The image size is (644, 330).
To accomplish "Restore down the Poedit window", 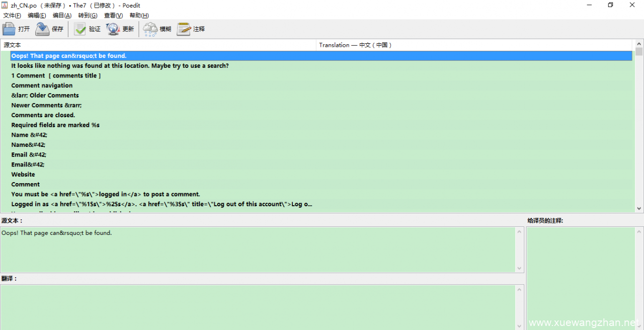I will click(610, 5).
